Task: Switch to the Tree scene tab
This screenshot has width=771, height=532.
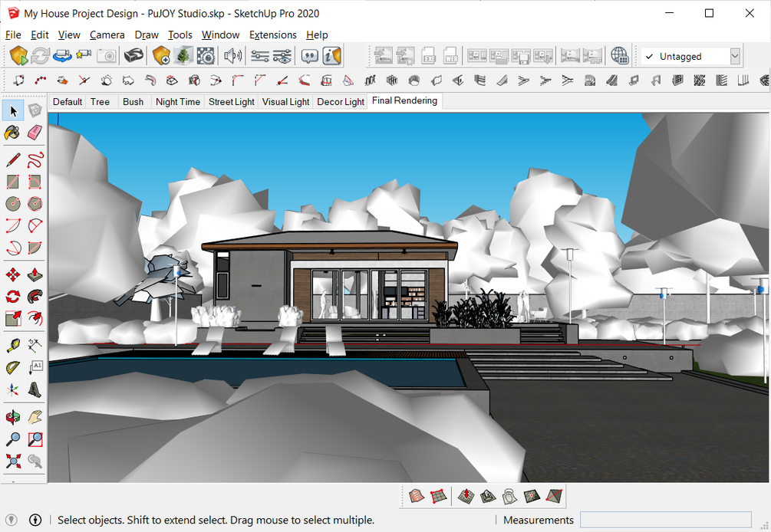Action: pos(100,102)
